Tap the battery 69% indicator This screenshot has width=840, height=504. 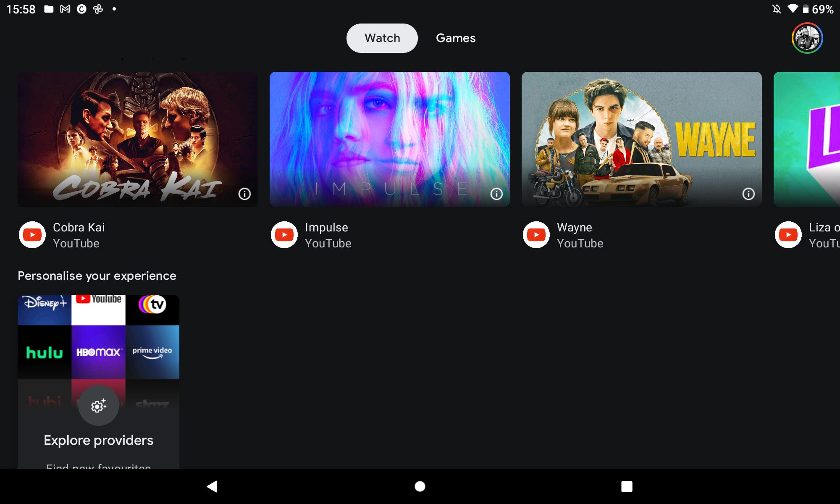coord(818,9)
